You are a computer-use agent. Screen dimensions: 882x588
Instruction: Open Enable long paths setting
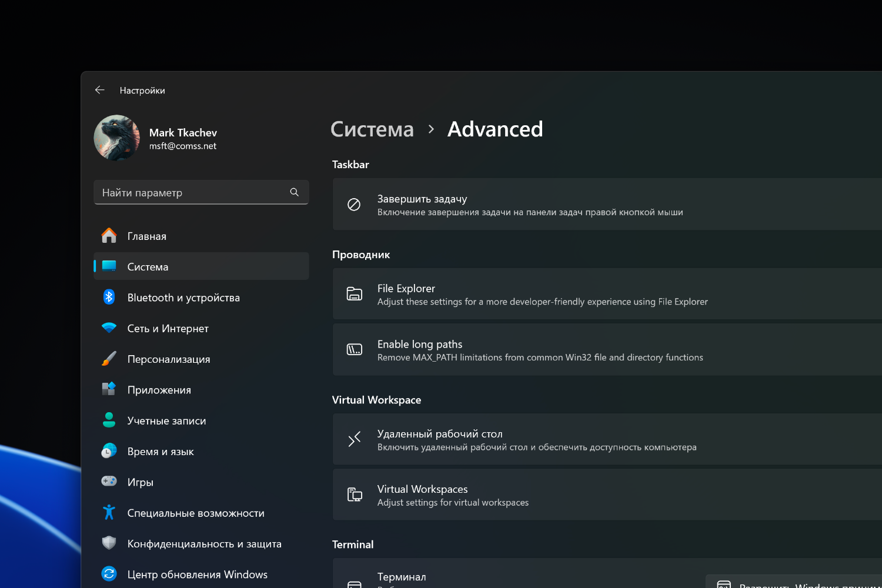(x=607, y=350)
